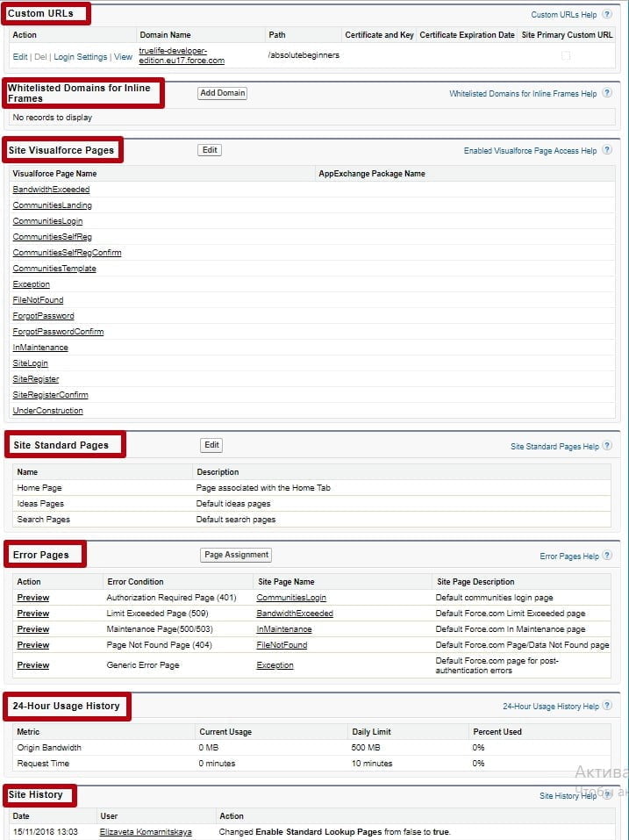The width and height of the screenshot is (629, 840).
Task: Open CommunitiesSelfReg Visualforce page
Action: coord(53,237)
